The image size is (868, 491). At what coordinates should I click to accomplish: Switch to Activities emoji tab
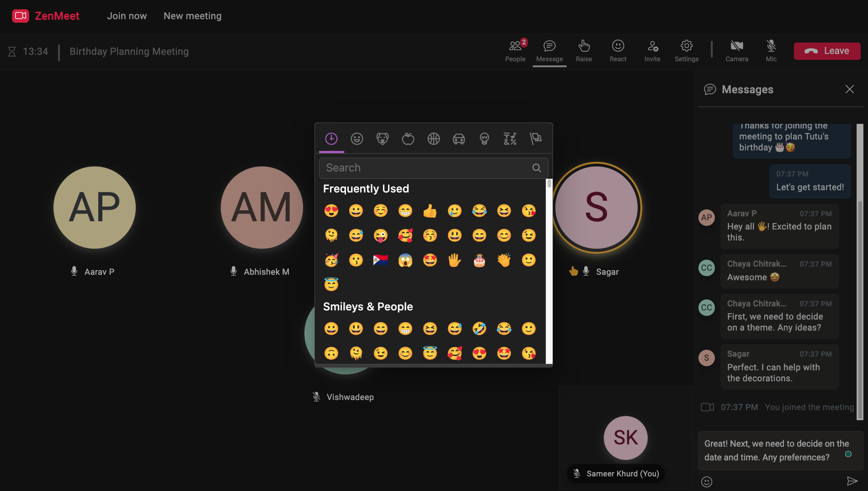[434, 139]
